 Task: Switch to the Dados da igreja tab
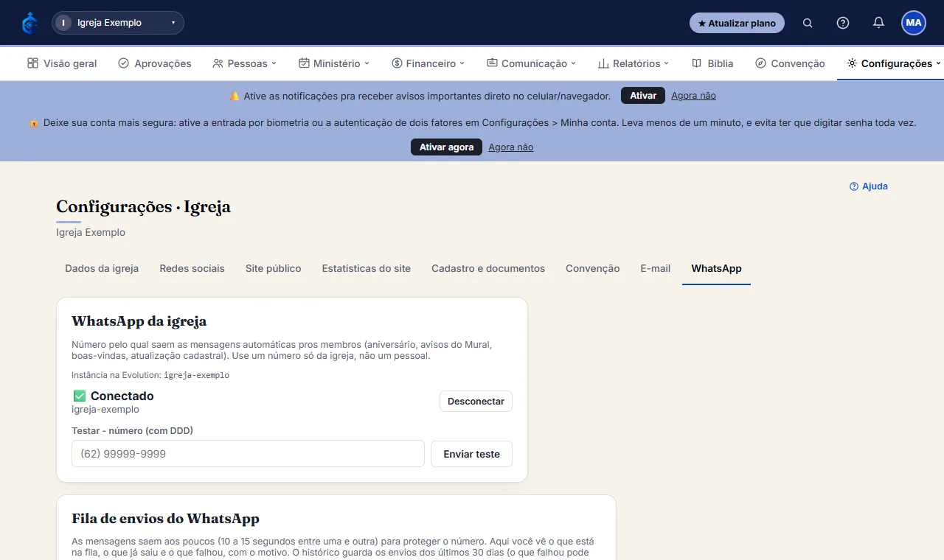[102, 268]
